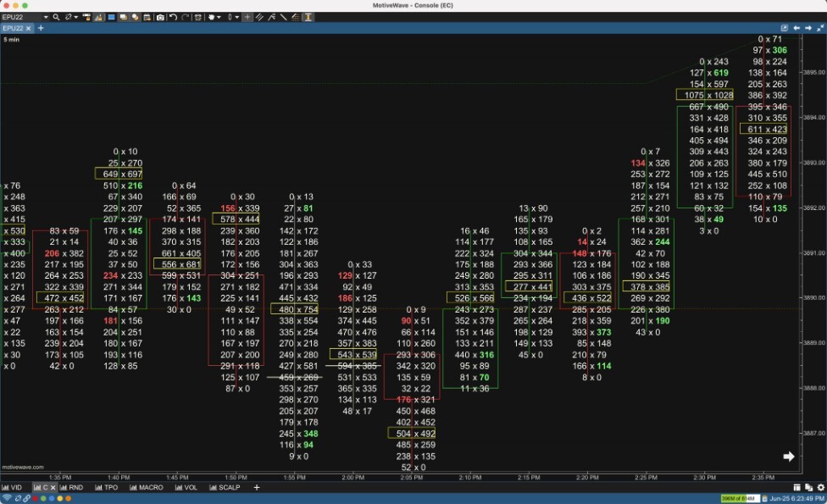Undo the last chart action
Image resolution: width=827 pixels, height=504 pixels.
(173, 17)
